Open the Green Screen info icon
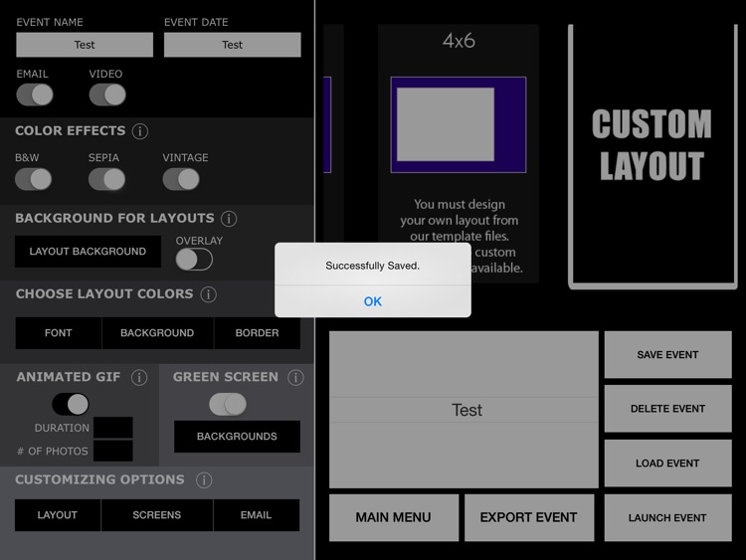The image size is (746, 560). coord(295,377)
